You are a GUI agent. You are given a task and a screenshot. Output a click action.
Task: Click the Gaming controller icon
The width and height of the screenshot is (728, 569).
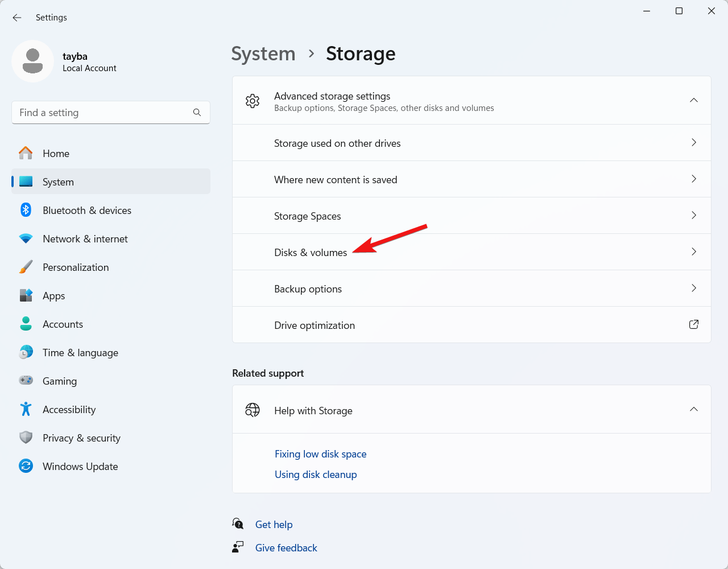(26, 381)
